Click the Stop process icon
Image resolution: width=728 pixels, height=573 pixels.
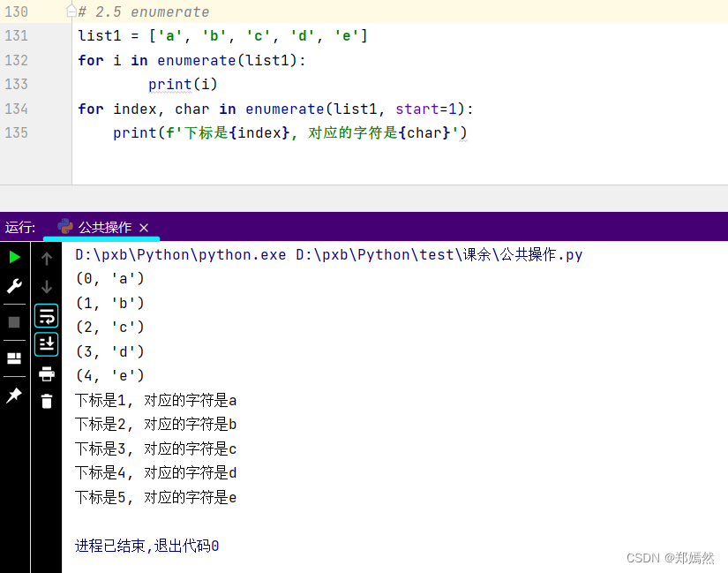pyautogui.click(x=12, y=321)
